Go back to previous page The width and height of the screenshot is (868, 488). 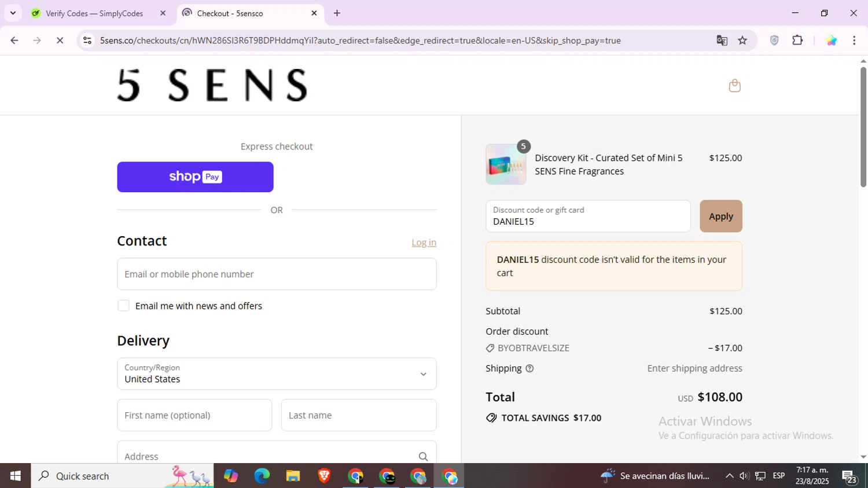point(14,41)
